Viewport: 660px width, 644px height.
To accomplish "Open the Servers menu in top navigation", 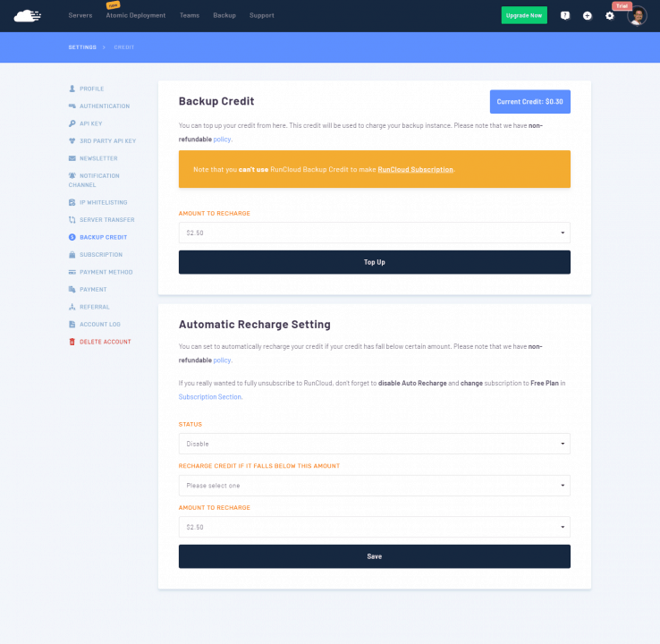I will tap(80, 16).
